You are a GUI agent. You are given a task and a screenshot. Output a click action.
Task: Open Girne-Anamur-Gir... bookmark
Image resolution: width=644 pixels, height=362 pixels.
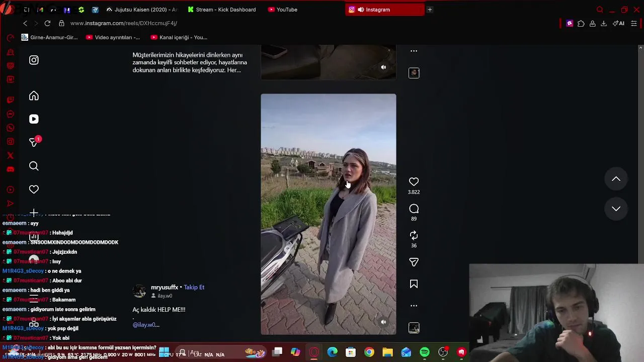coord(49,37)
